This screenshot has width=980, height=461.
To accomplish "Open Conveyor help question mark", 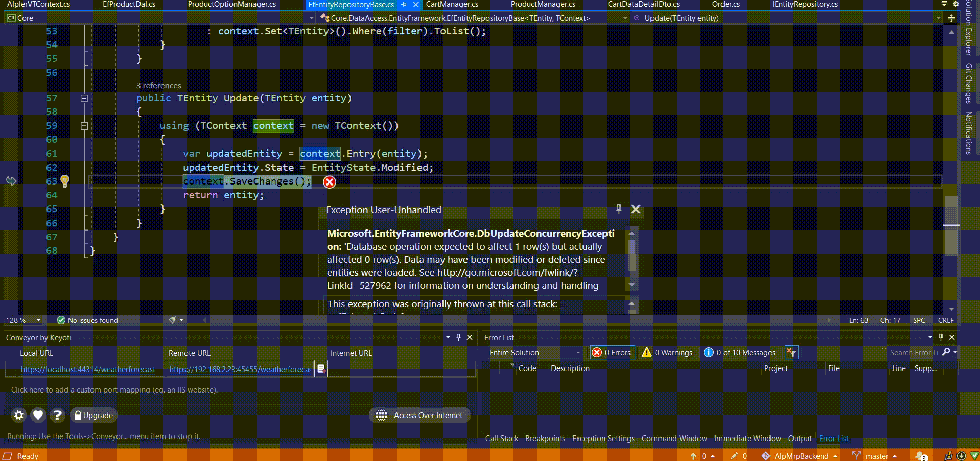I will point(57,415).
